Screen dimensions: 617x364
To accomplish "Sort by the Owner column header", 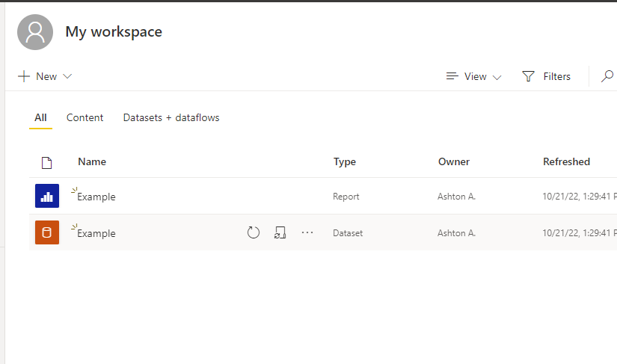I will [454, 161].
